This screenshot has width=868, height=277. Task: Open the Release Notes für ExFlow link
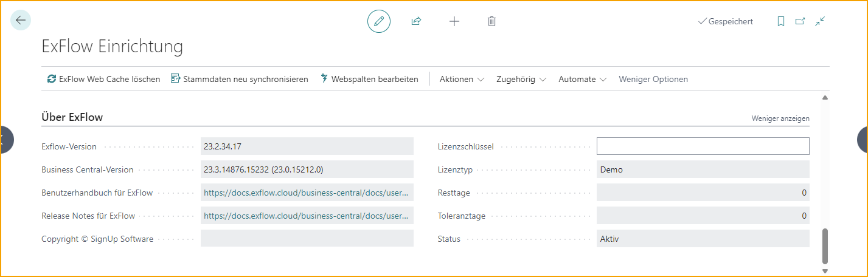pos(307,216)
